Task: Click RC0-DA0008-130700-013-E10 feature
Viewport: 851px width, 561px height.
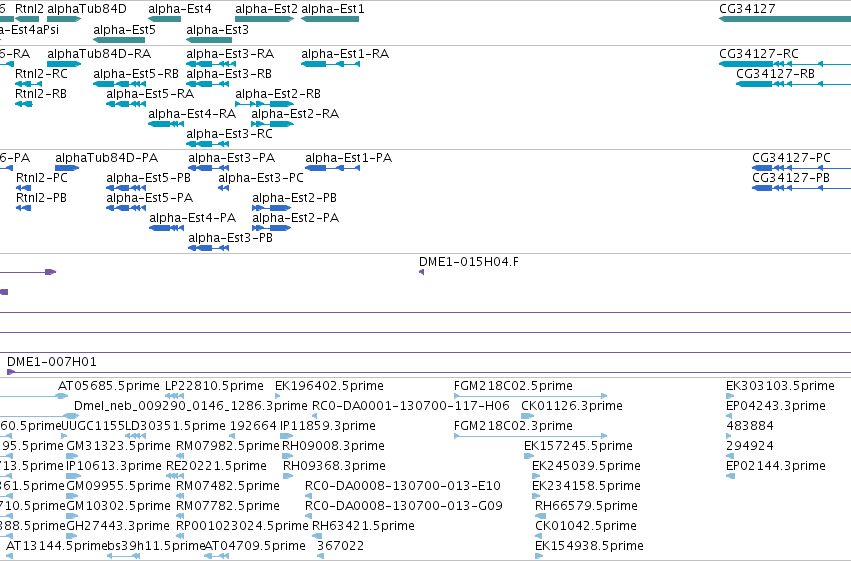Action: [x=403, y=487]
